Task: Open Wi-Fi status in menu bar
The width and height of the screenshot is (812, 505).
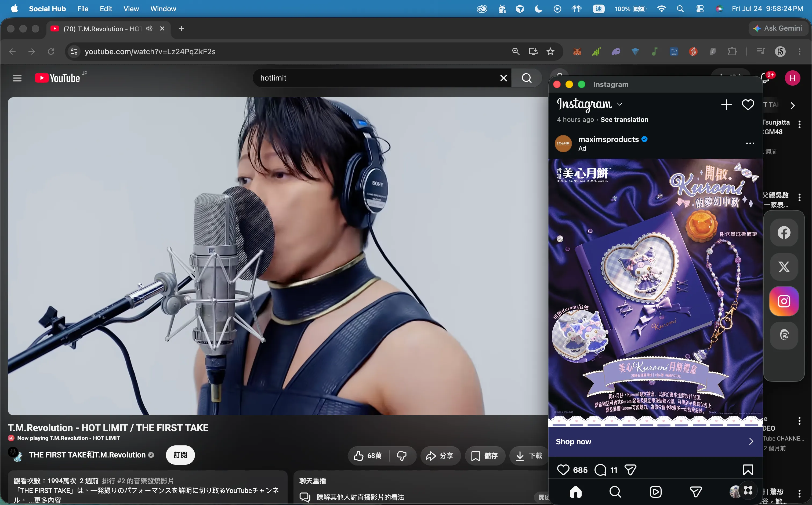Action: (661, 9)
